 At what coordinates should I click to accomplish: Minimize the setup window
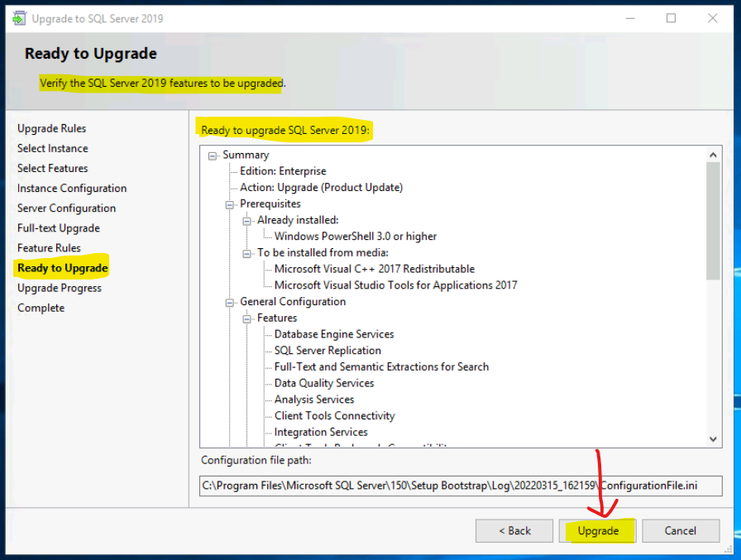(630, 18)
